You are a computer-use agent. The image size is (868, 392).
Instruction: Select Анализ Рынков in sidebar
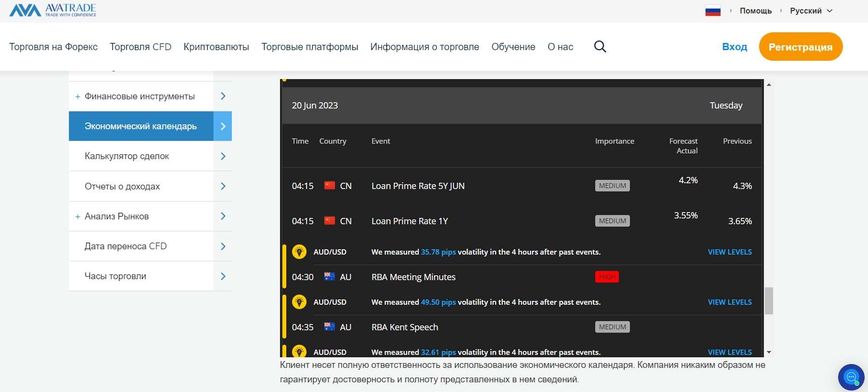117,216
